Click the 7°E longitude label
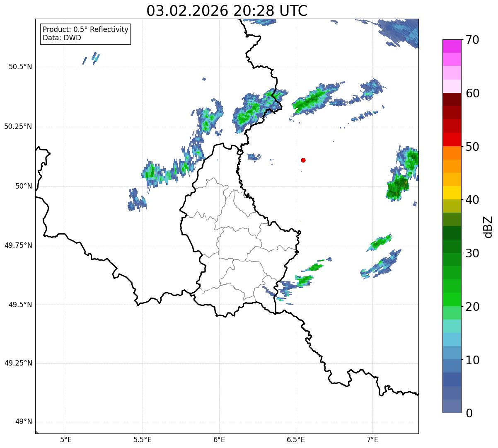This screenshot has height=448, width=498. [x=372, y=439]
